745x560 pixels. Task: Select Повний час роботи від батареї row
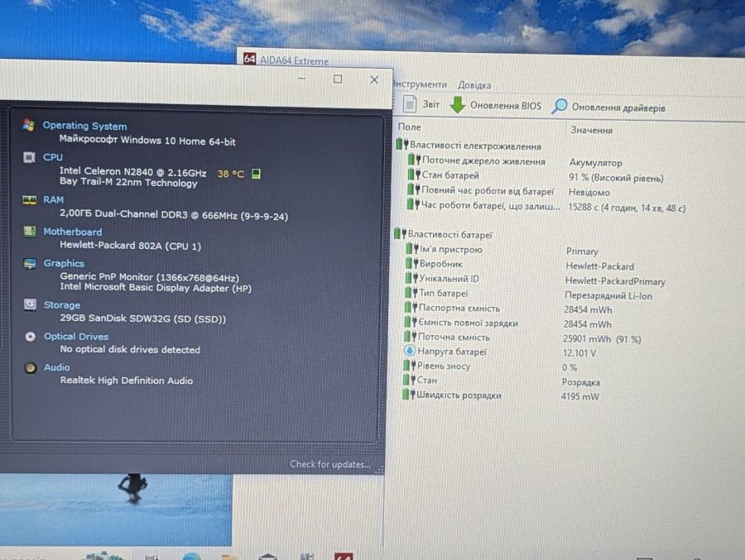pos(508,191)
